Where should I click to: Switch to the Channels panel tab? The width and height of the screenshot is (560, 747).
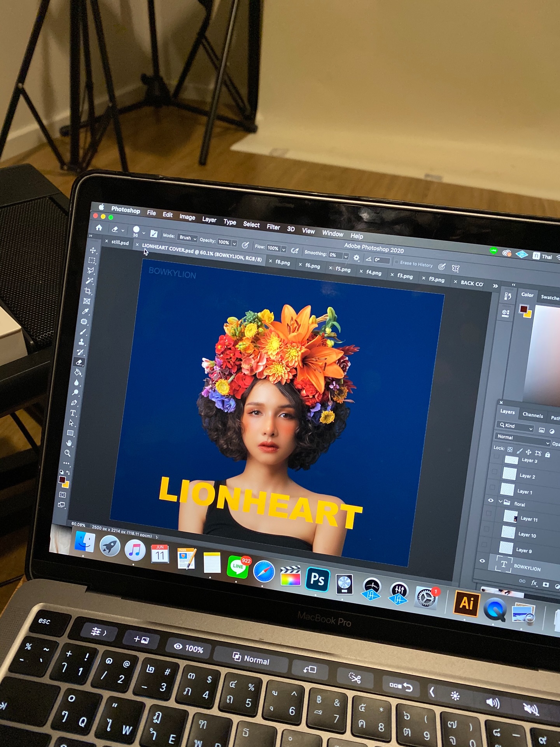point(532,415)
